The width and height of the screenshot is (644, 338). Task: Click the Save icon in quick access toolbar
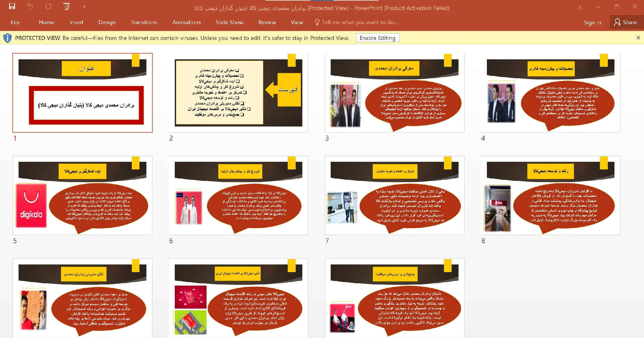pyautogui.click(x=12, y=6)
